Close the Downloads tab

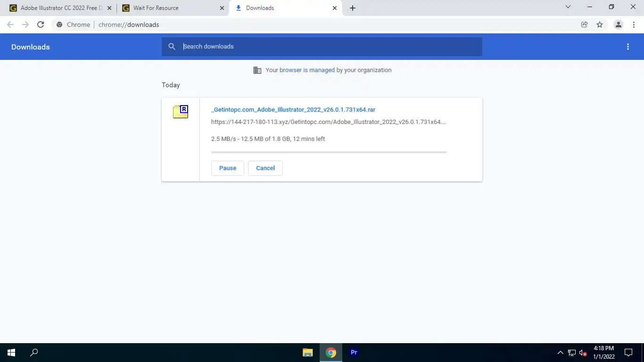click(x=335, y=8)
